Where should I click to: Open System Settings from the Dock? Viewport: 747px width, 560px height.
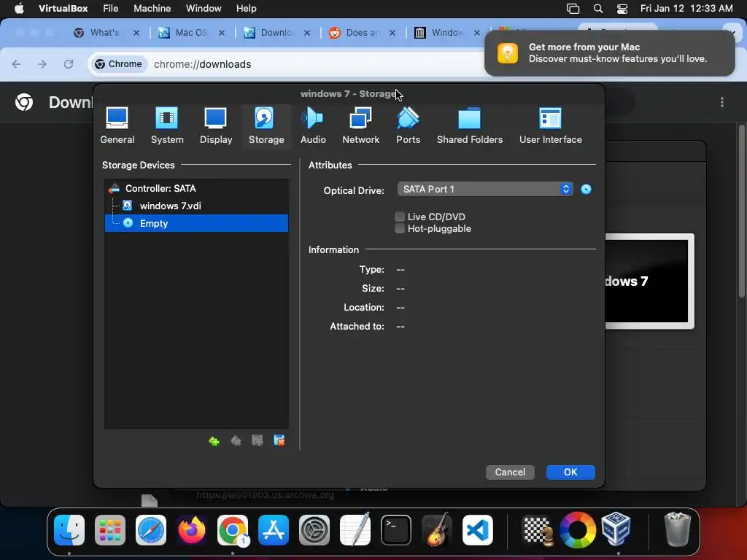(314, 530)
